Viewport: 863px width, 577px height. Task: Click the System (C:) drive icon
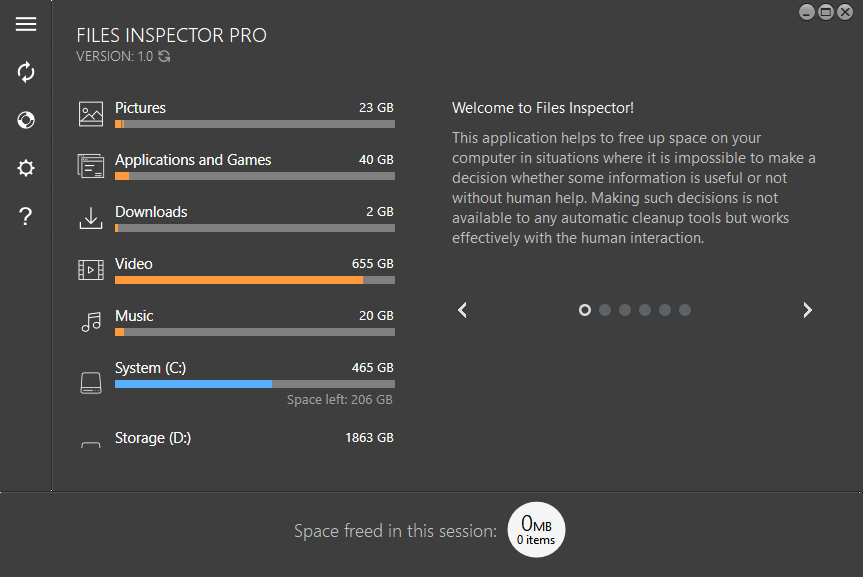(x=91, y=382)
